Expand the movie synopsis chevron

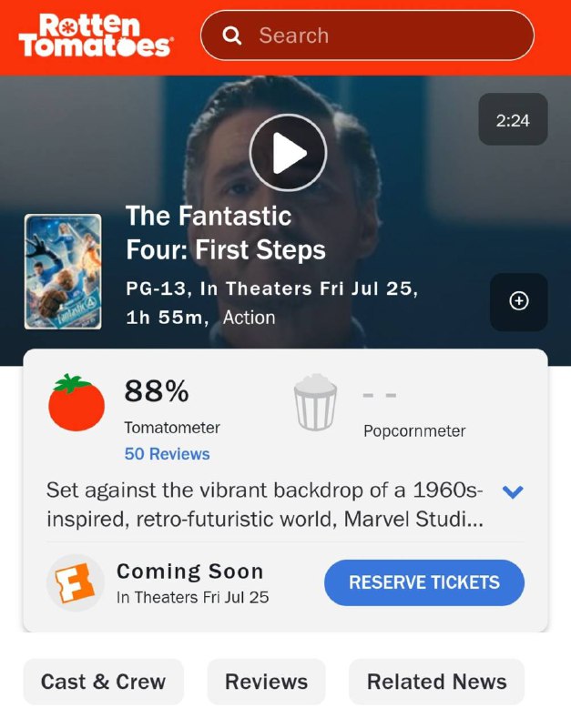click(x=513, y=492)
